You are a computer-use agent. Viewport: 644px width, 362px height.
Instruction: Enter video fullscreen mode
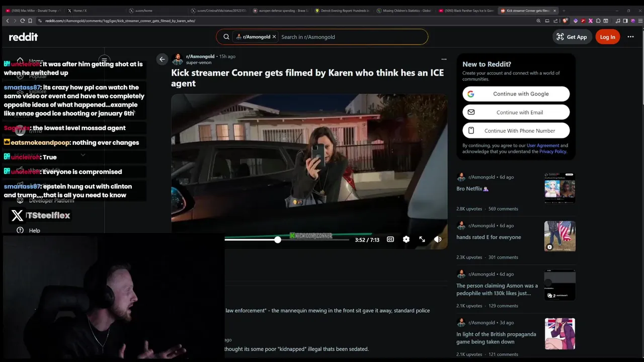(x=422, y=239)
